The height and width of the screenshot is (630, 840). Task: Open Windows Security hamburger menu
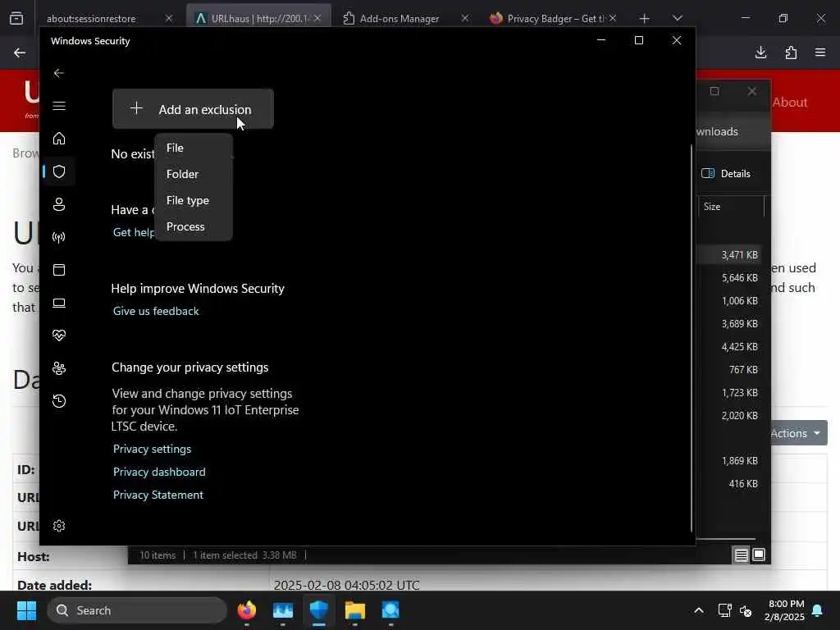click(x=59, y=106)
